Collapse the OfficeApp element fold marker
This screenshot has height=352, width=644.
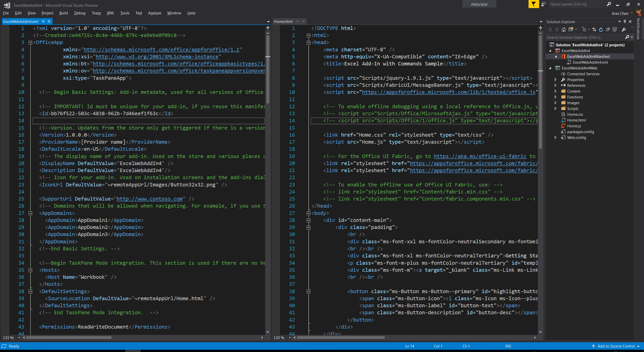click(x=30, y=43)
